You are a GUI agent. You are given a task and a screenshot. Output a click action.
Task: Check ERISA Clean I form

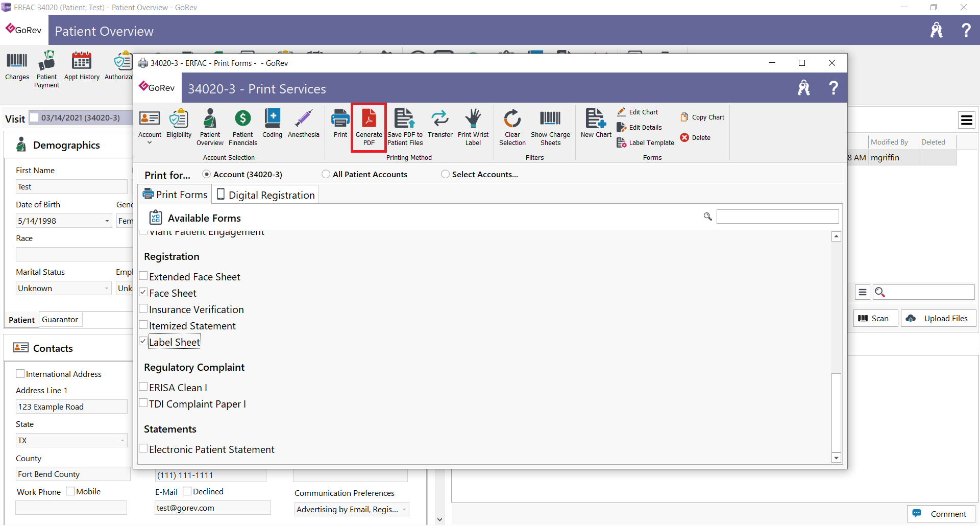click(x=143, y=387)
